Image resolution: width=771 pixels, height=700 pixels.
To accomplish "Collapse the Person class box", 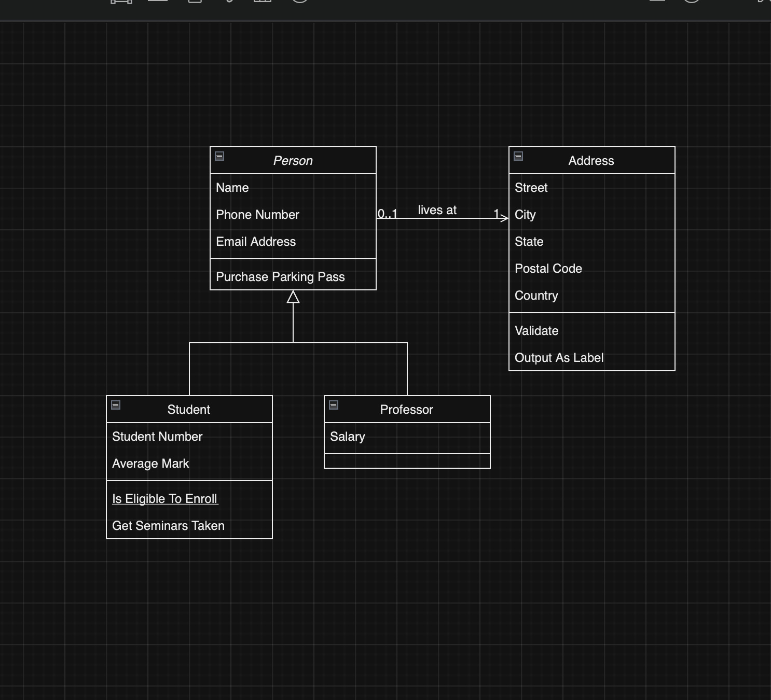I will (x=219, y=156).
